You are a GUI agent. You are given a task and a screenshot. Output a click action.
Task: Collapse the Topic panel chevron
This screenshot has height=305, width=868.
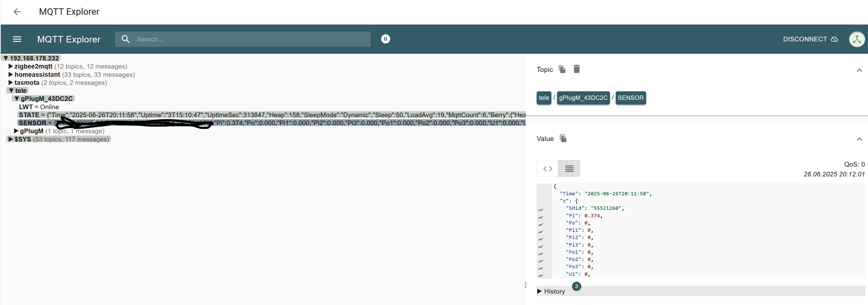[x=859, y=70]
